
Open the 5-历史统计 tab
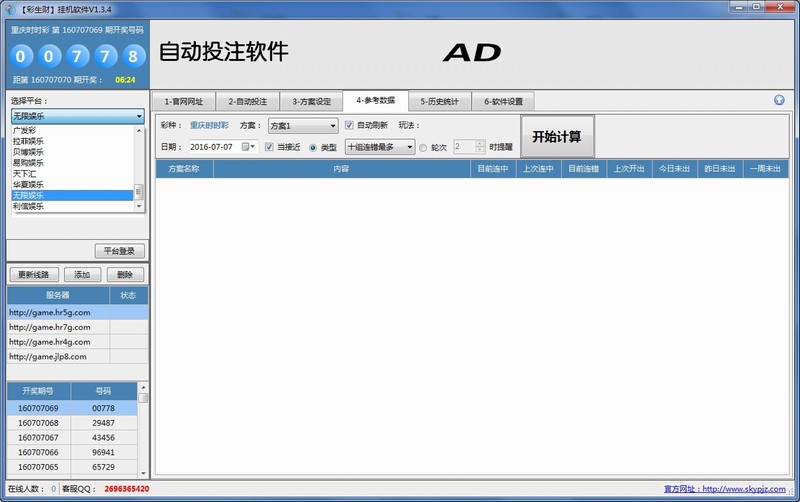click(440, 101)
